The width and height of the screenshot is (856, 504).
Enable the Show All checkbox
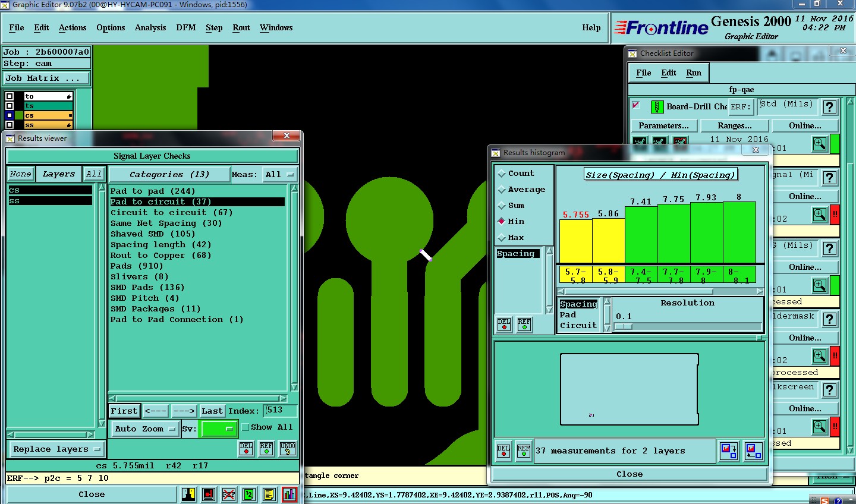[x=245, y=427]
